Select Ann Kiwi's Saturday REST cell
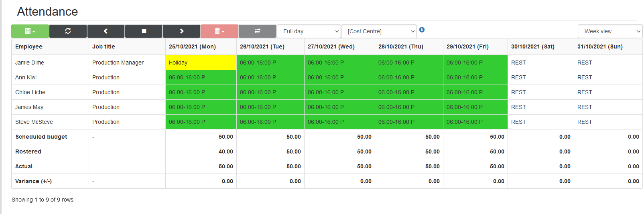644x214 pixels. (x=541, y=77)
